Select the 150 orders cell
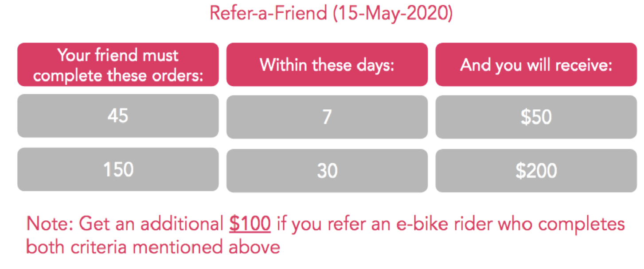 (x=118, y=169)
